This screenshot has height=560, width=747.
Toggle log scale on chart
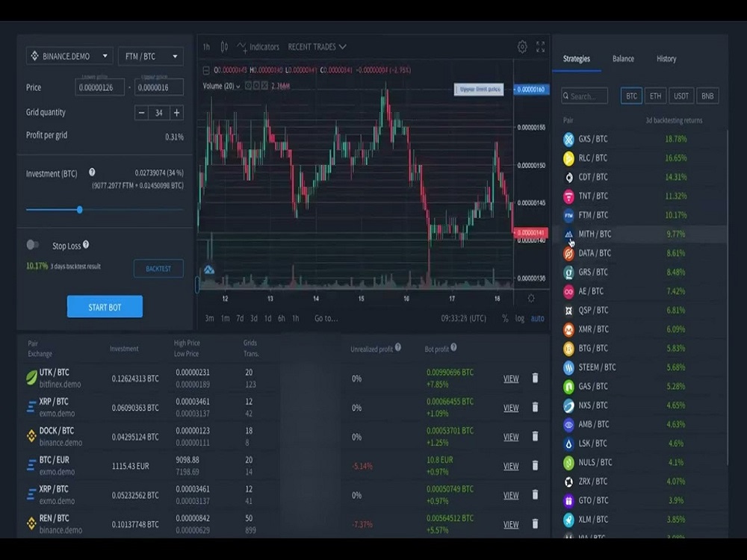click(520, 318)
